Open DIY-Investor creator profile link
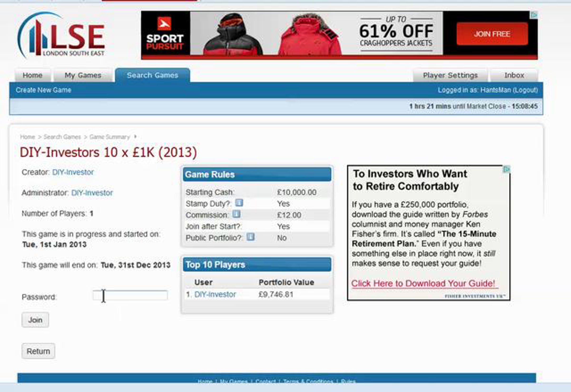 click(73, 172)
